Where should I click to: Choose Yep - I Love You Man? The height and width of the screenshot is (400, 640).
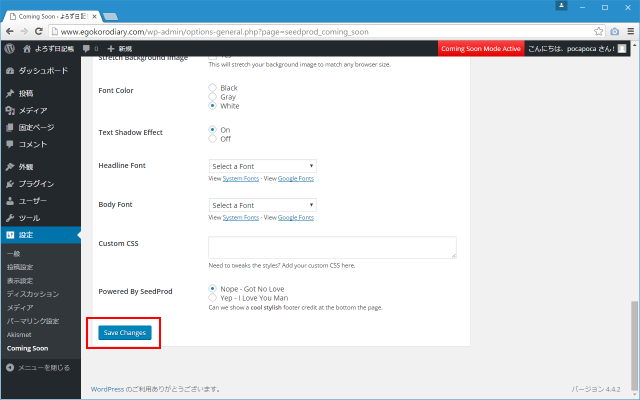pyautogui.click(x=212, y=299)
